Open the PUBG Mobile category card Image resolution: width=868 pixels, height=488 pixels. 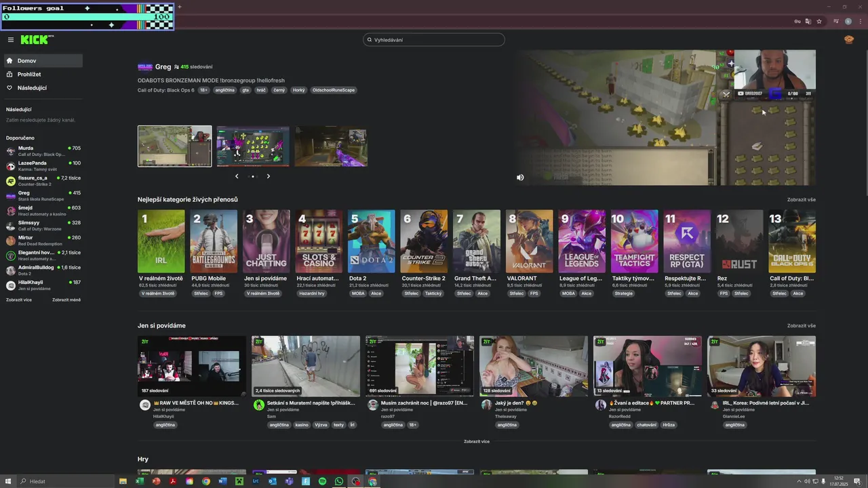pos(214,241)
